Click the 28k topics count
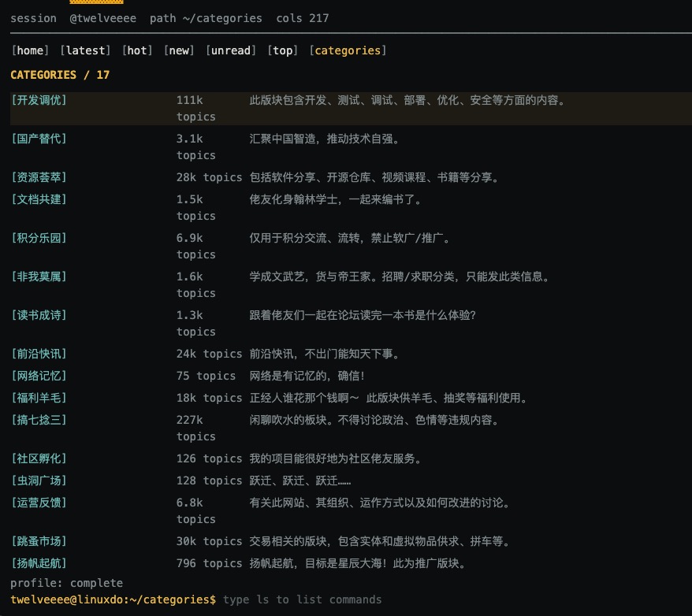 (209, 177)
